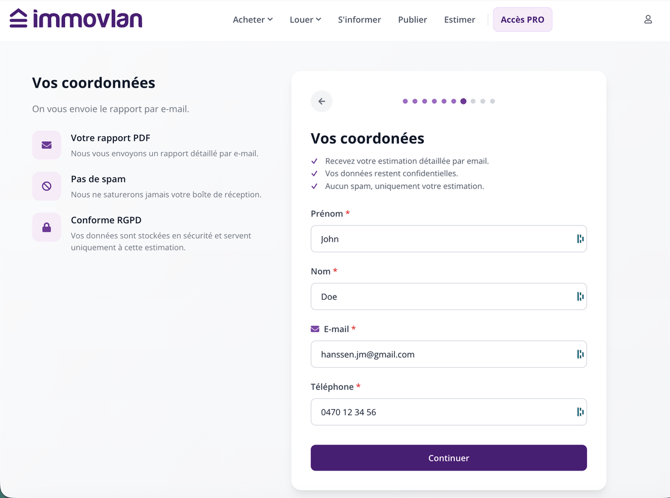Expand the Acheter dropdown menu
The width and height of the screenshot is (670, 498).
pos(253,20)
